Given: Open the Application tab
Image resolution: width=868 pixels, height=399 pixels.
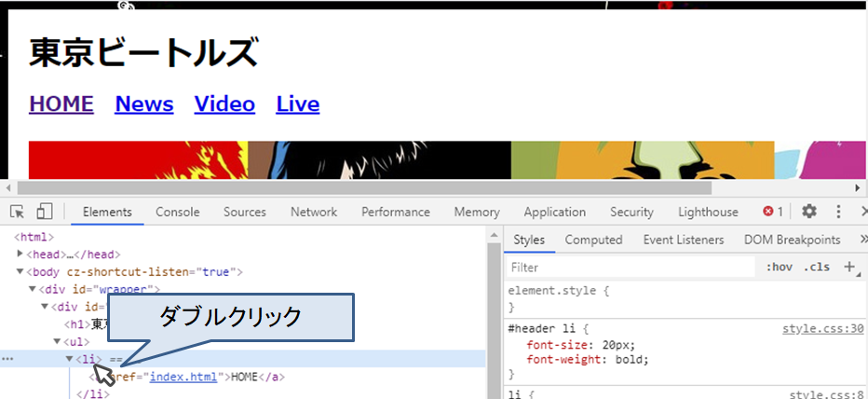Looking at the screenshot, I should (555, 212).
